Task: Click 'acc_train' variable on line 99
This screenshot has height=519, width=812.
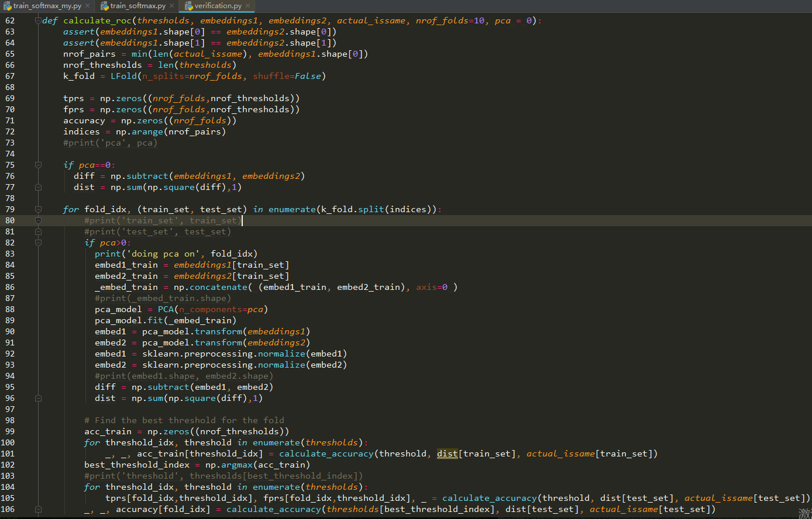Action: point(108,431)
